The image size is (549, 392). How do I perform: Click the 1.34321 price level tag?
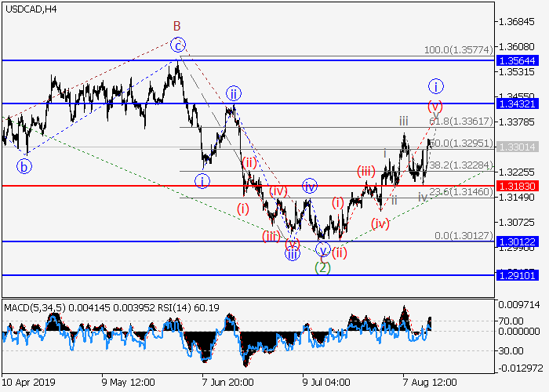[515, 103]
